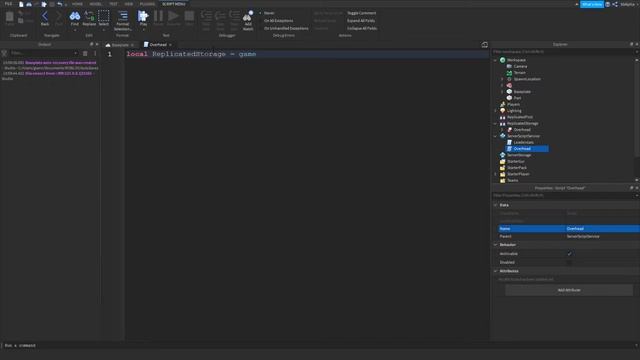Select the Never debug errors option
This screenshot has width=640, height=360.
tap(269, 13)
